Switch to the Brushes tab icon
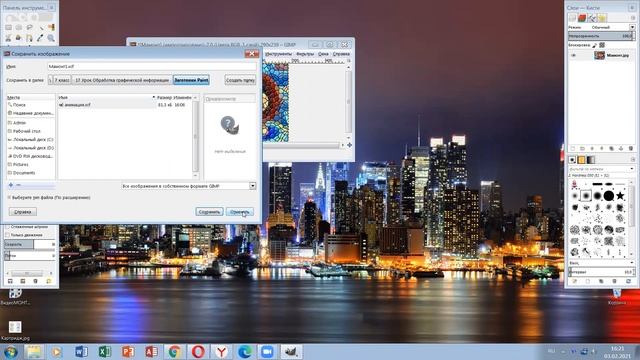640x360 pixels. (572, 160)
